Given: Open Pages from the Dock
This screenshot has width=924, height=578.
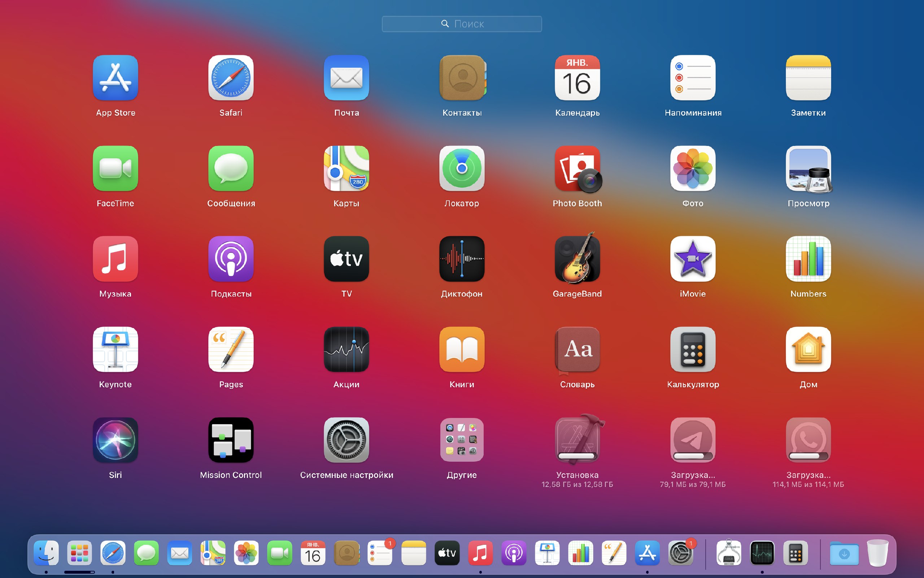Looking at the screenshot, I should click(x=614, y=553).
